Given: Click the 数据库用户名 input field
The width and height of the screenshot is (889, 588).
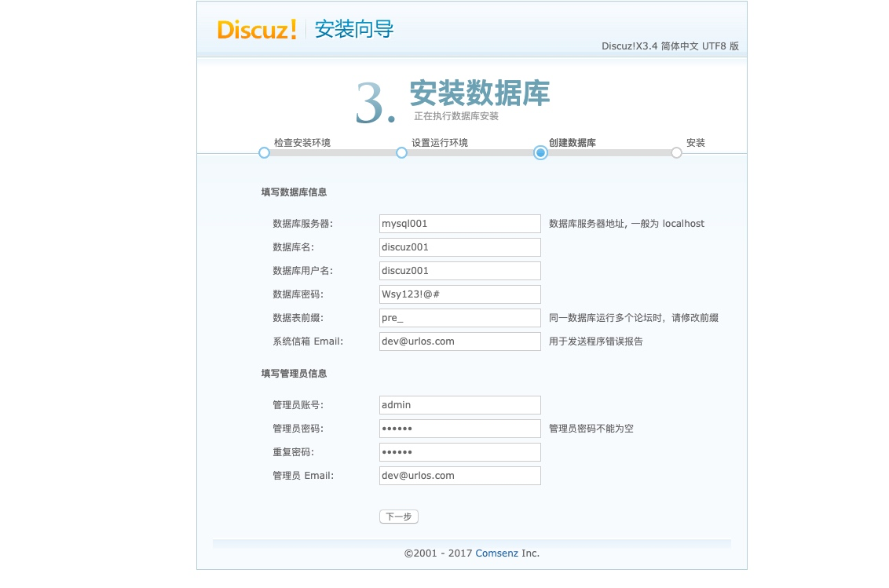Looking at the screenshot, I should pyautogui.click(x=459, y=270).
